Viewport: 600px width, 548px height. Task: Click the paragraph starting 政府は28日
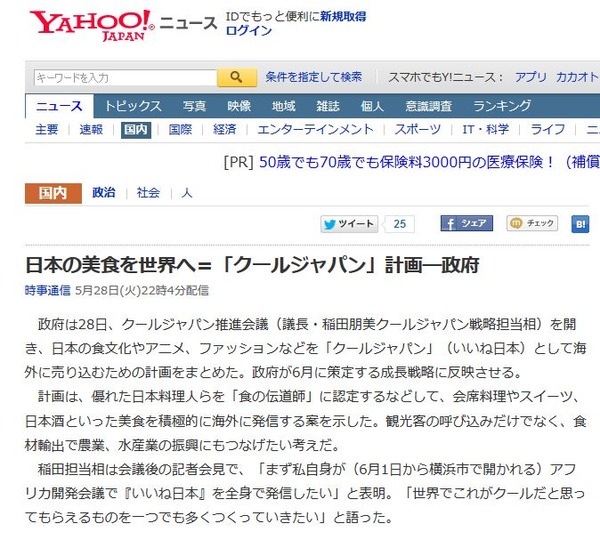(x=305, y=348)
